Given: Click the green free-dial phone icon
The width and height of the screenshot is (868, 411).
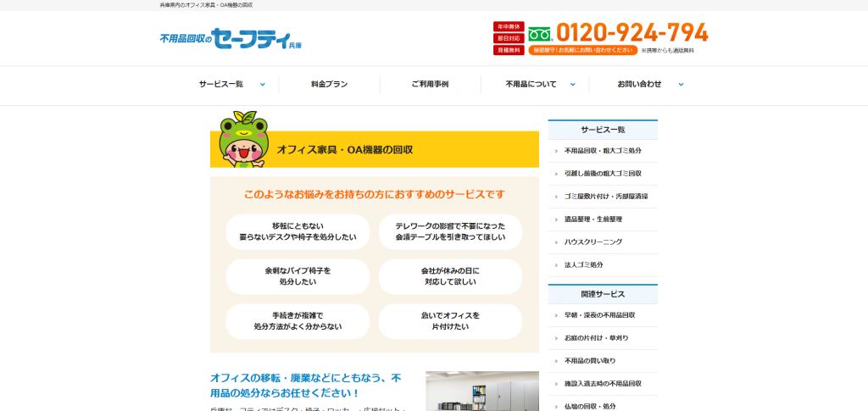Looking at the screenshot, I should point(540,34).
